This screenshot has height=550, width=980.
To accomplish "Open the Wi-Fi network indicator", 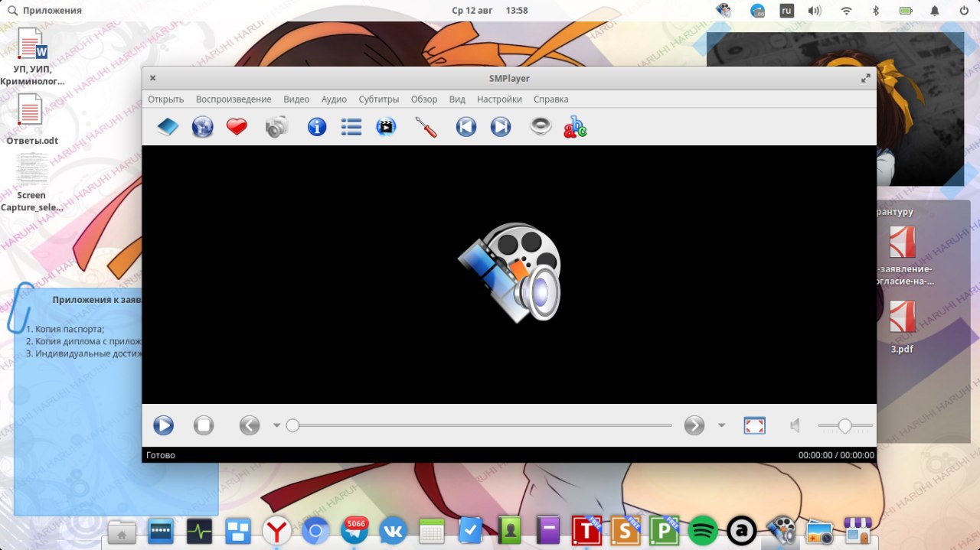I will pos(847,11).
